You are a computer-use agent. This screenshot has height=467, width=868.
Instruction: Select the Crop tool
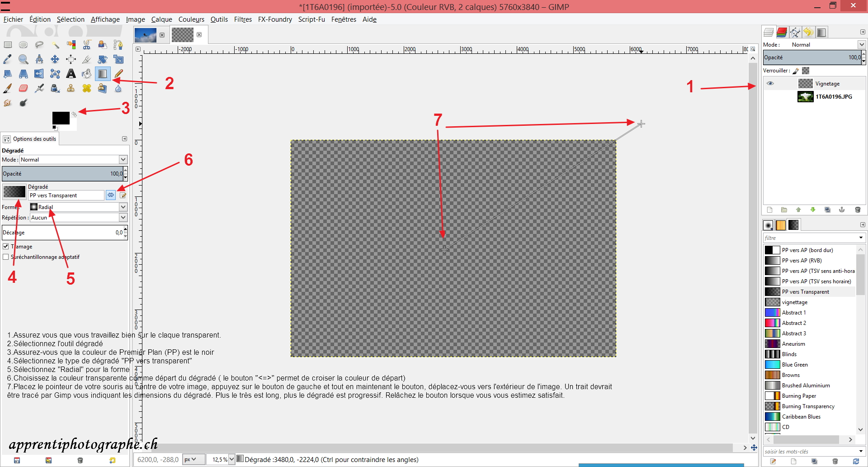(x=87, y=59)
